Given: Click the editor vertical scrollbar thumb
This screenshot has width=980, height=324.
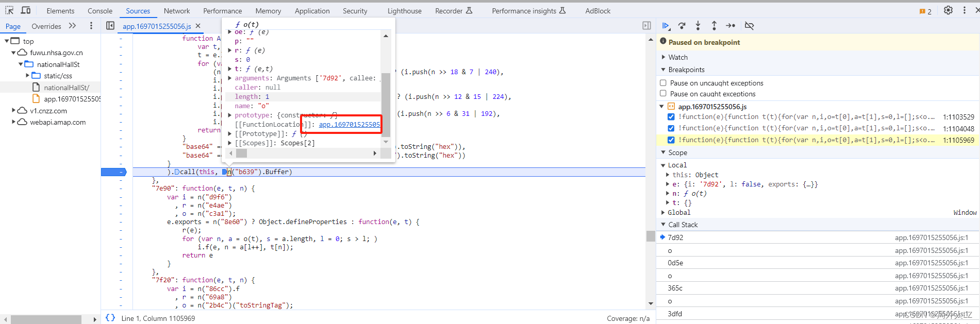Looking at the screenshot, I should pos(651,236).
